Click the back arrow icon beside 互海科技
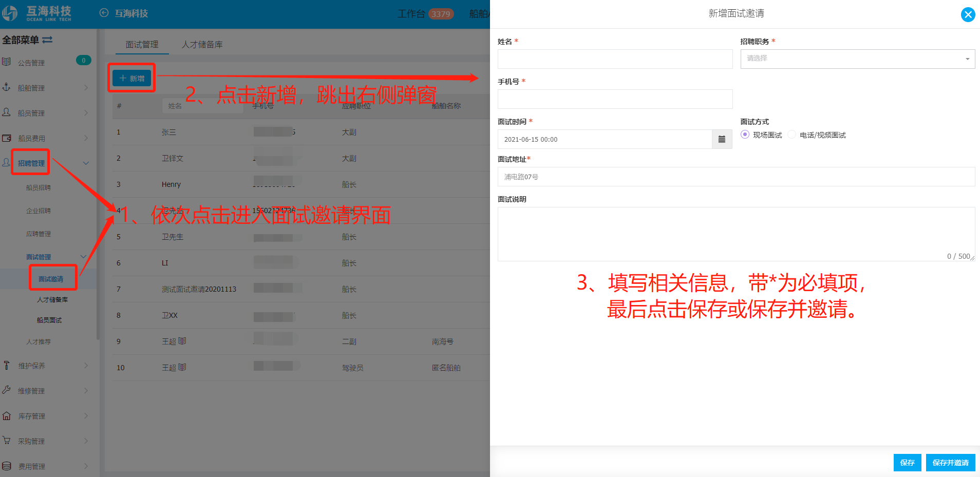 coord(104,13)
